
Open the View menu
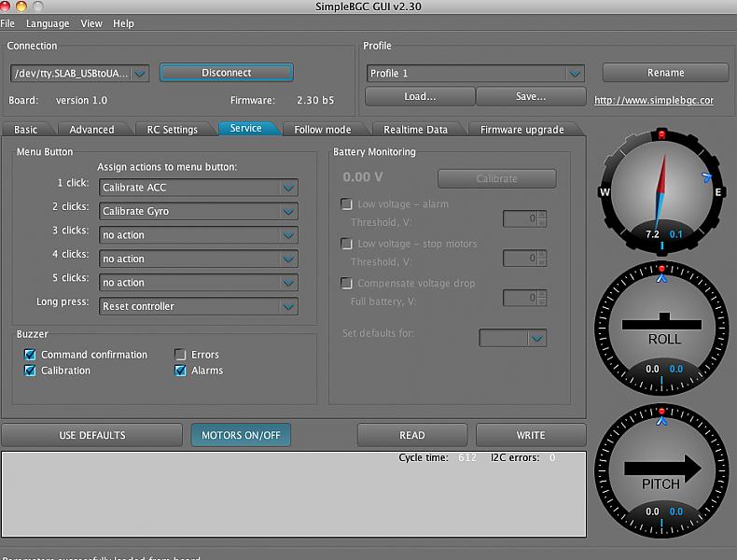tap(91, 23)
